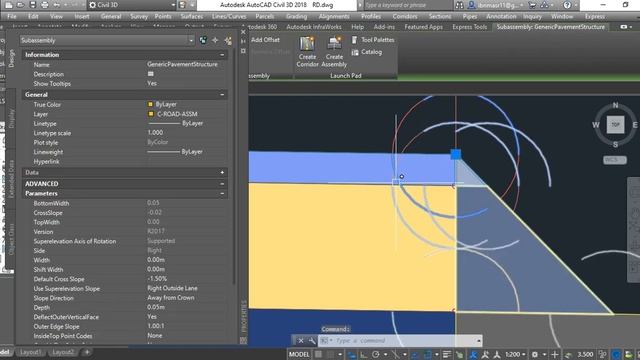Image resolution: width=640 pixels, height=360 pixels.
Task: Click the MODEL space button in status bar
Action: point(299,354)
